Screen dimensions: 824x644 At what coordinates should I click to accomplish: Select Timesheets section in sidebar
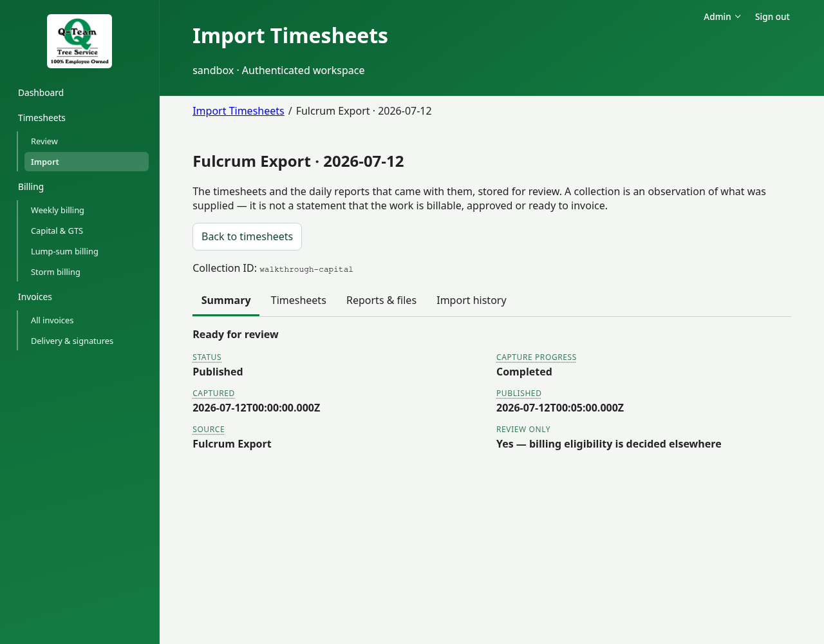click(x=42, y=118)
